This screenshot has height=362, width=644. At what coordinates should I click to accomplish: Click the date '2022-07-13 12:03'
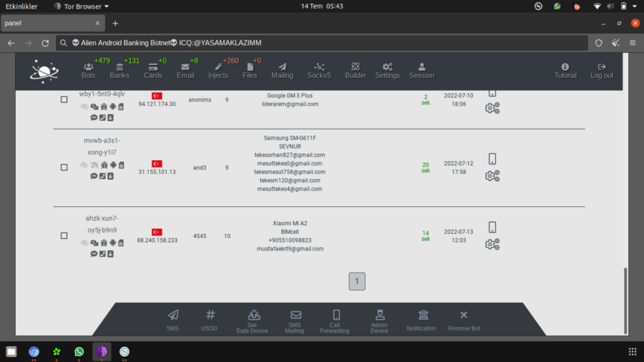(458, 236)
